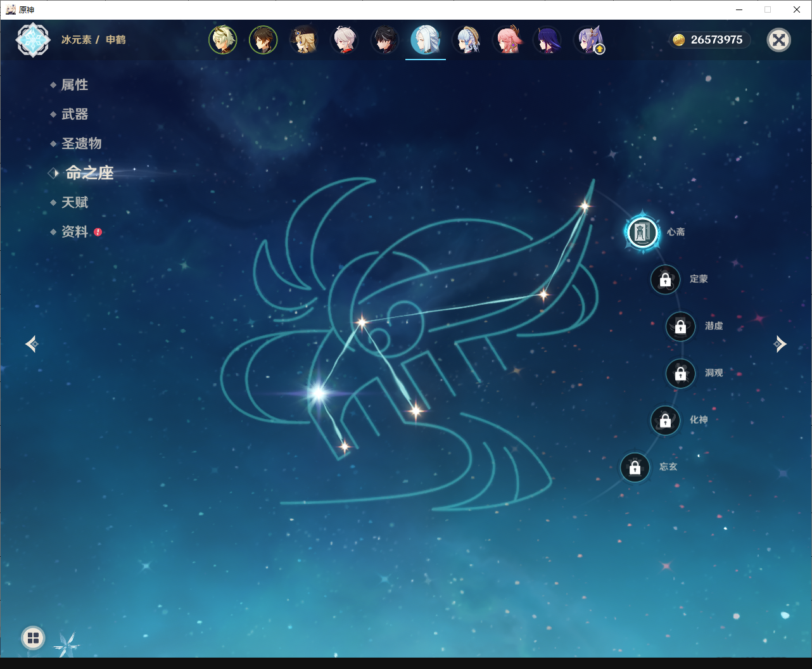
Task: Close the character screen with X button
Action: 778,40
